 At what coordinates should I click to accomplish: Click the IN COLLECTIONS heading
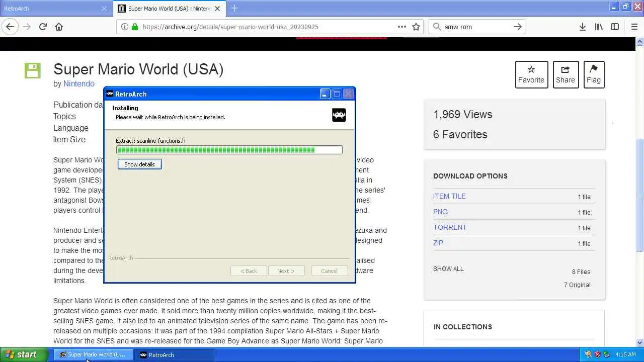(463, 327)
